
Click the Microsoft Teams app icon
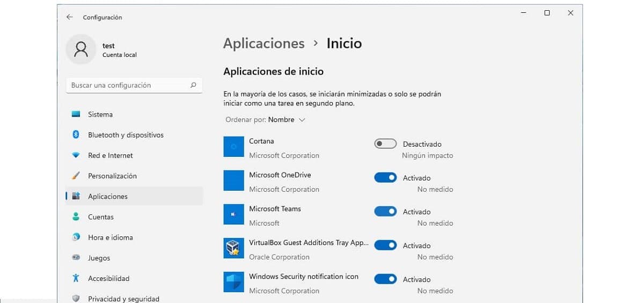click(x=233, y=214)
